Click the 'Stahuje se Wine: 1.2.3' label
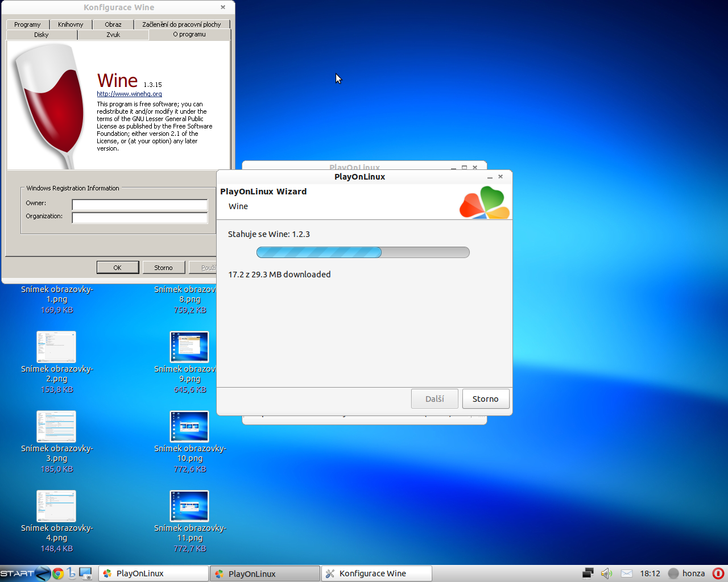 269,234
